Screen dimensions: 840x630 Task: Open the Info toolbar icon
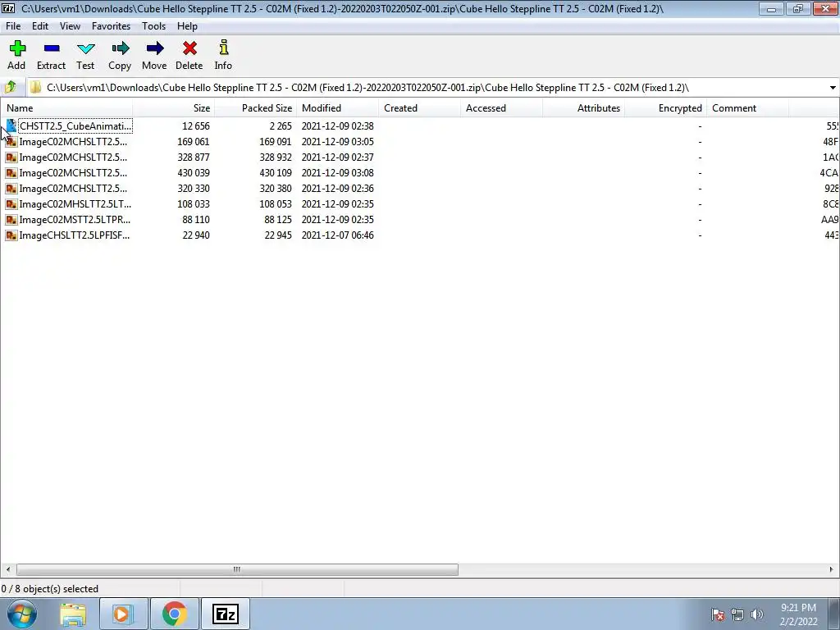223,48
